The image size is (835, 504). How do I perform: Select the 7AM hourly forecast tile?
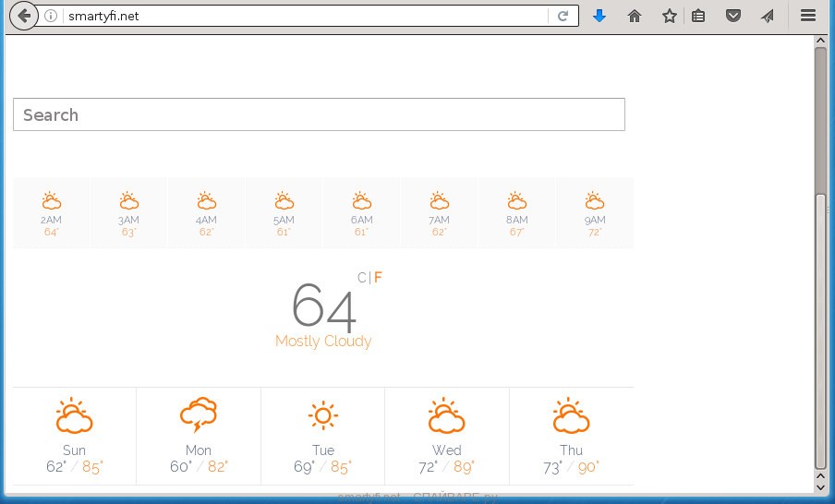pyautogui.click(x=440, y=213)
